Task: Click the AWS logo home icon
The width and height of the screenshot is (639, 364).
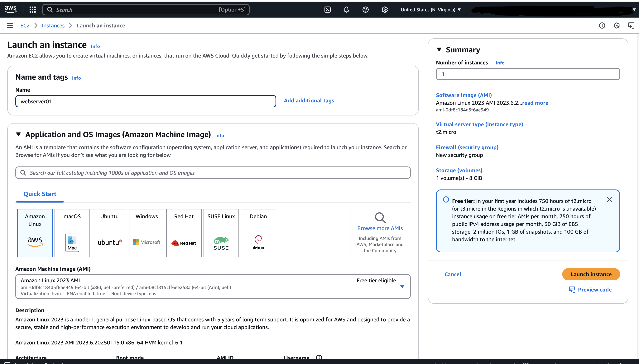Action: 11,10
